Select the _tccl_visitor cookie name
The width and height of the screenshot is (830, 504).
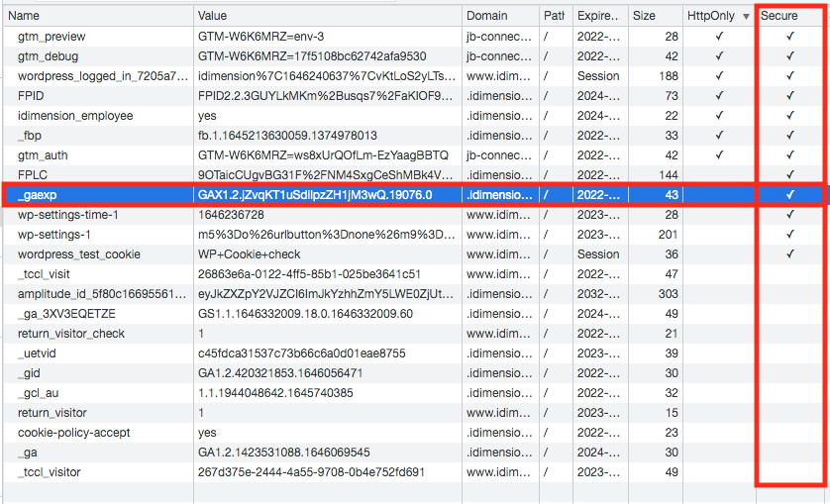(50, 472)
